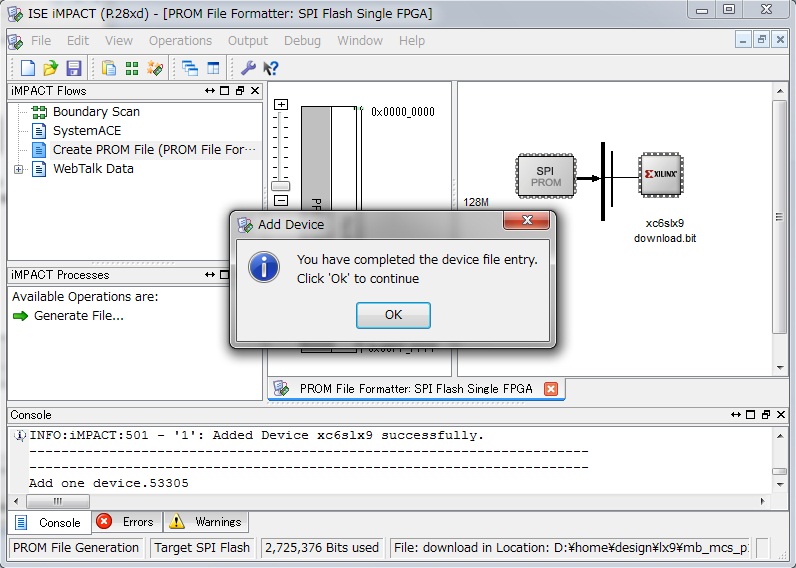The image size is (796, 568).
Task: Maximize the iMPACT Flows panel
Action: pyautogui.click(x=224, y=91)
